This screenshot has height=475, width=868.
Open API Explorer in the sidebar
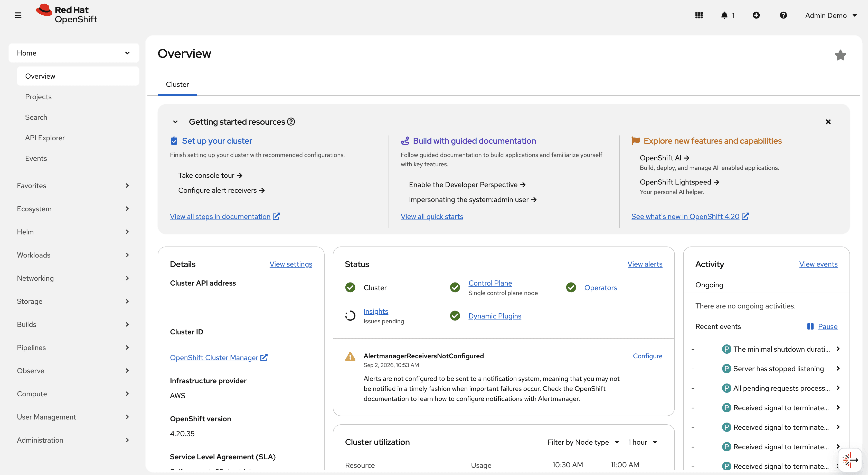pos(78,138)
